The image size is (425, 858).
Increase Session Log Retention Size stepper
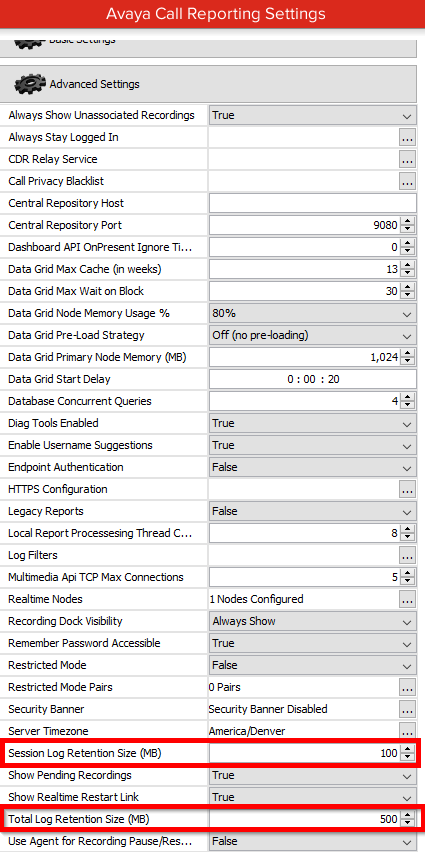point(407,749)
